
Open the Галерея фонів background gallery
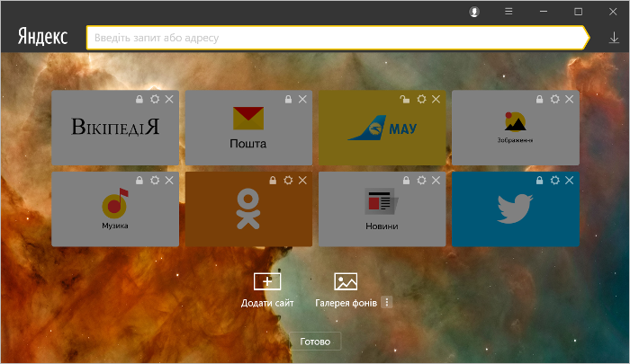[x=346, y=290]
